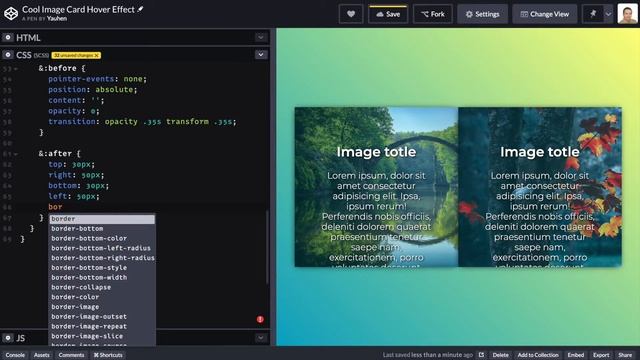Open Change View menu
The width and height of the screenshot is (640, 360).
544,14
